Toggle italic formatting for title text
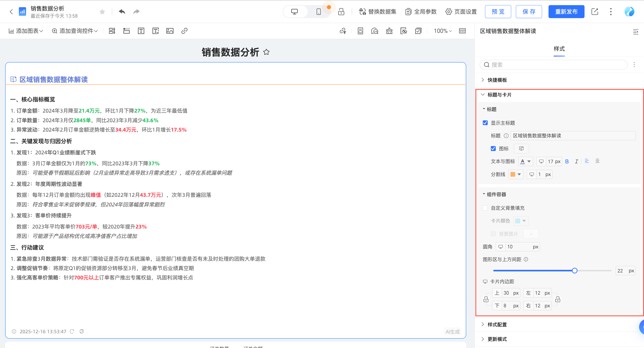This screenshot has height=348, width=644. coord(576,161)
